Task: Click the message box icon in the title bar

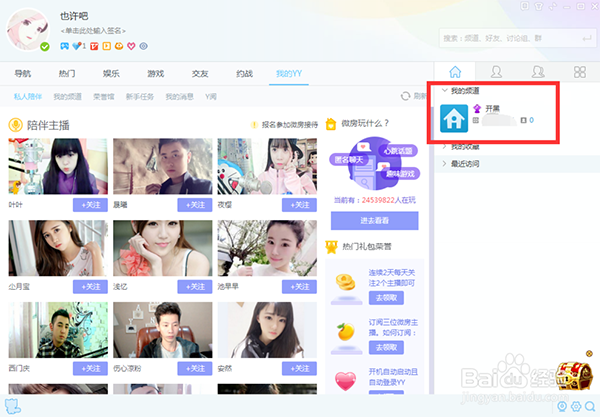Action: point(524,6)
